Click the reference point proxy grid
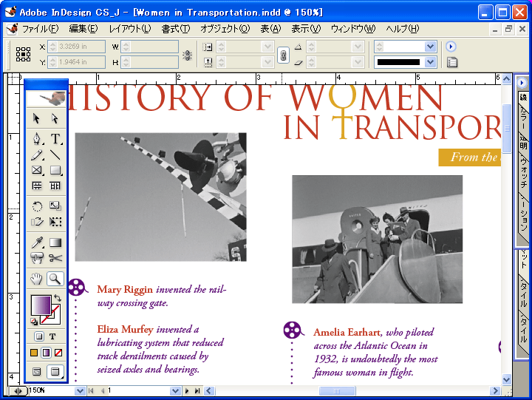 [23, 54]
